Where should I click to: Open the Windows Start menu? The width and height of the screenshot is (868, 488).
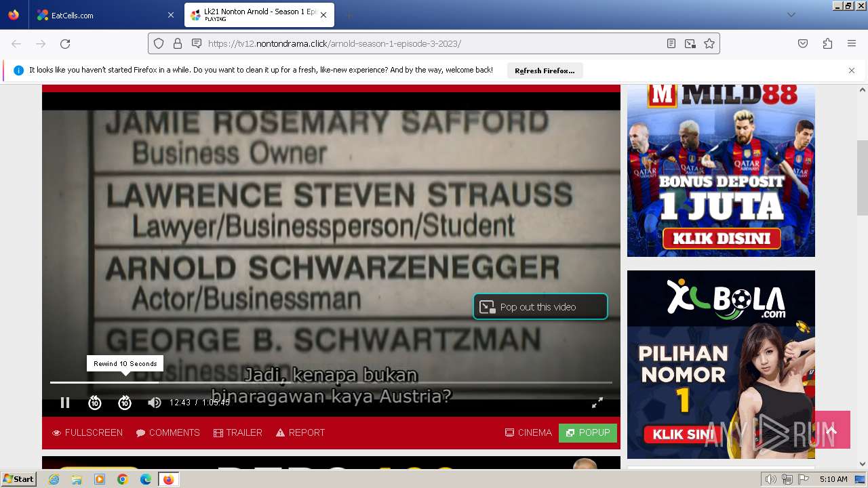pos(18,479)
